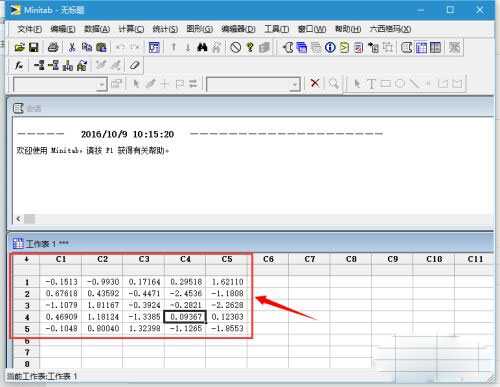The height and width of the screenshot is (387, 500).
Task: Click the Insert Rows icon
Action: point(53,65)
